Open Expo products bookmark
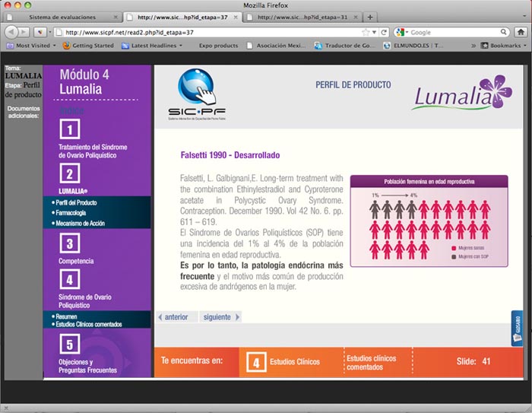Viewport: 532px width, 413px height. 218,46
